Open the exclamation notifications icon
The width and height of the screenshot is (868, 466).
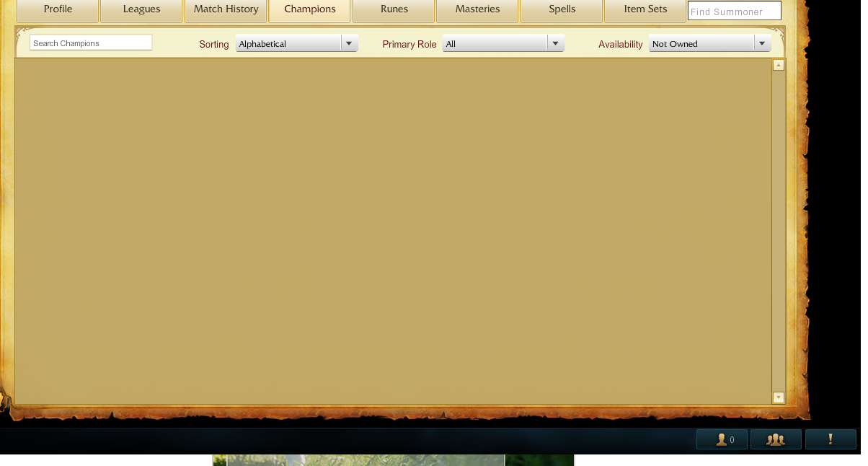pyautogui.click(x=831, y=439)
